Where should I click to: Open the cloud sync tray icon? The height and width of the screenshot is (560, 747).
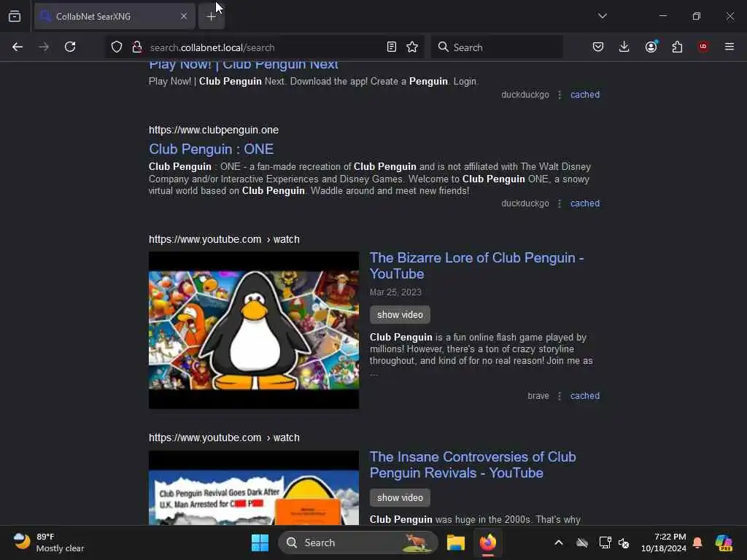click(x=582, y=542)
